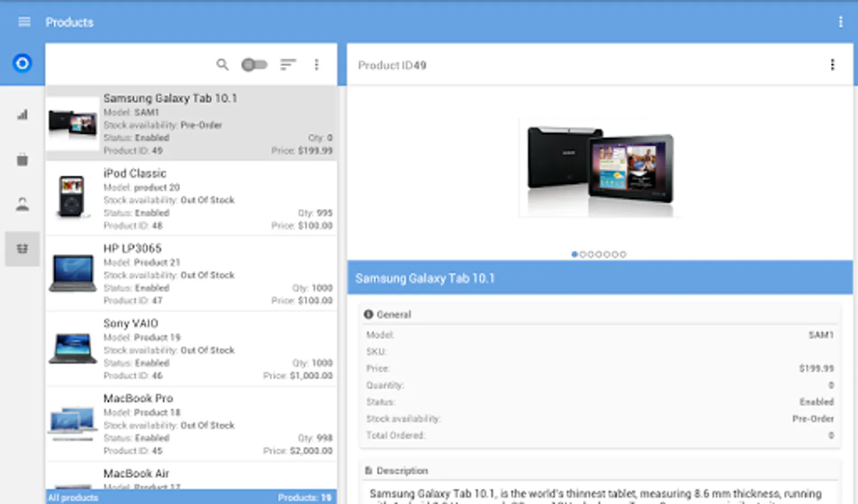Click the Products: 19 count

(304, 497)
